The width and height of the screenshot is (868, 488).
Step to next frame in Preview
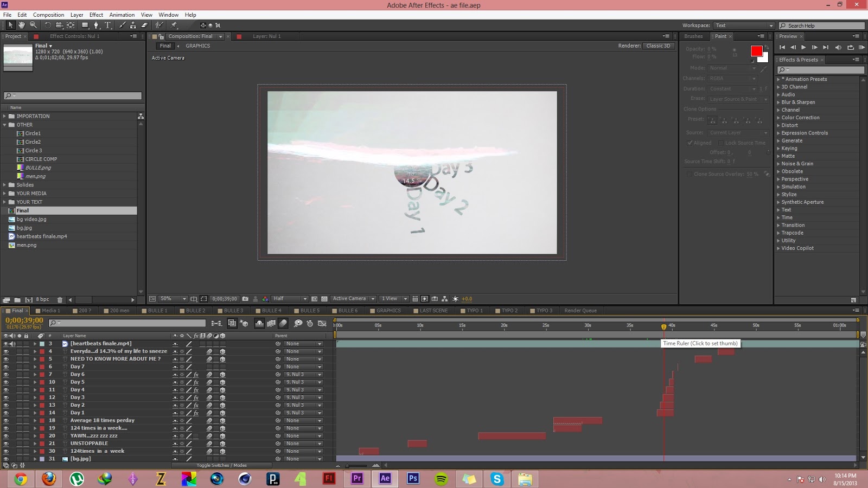coord(814,47)
